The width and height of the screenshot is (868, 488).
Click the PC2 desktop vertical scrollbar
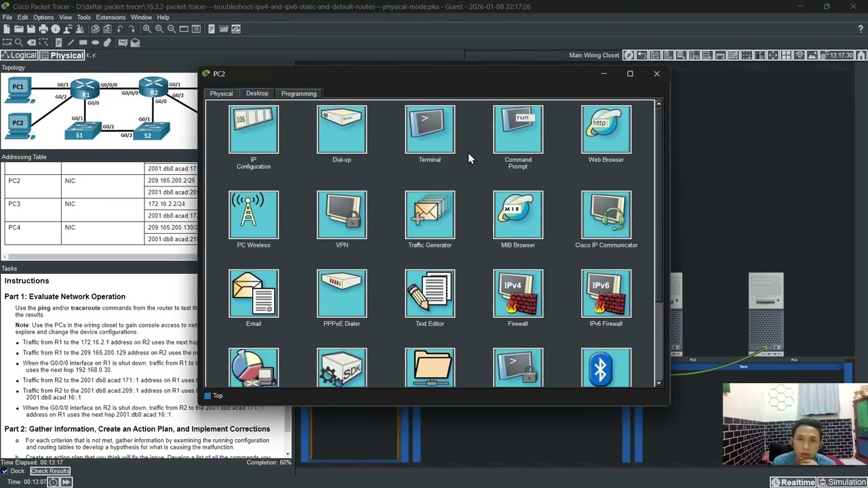658,243
